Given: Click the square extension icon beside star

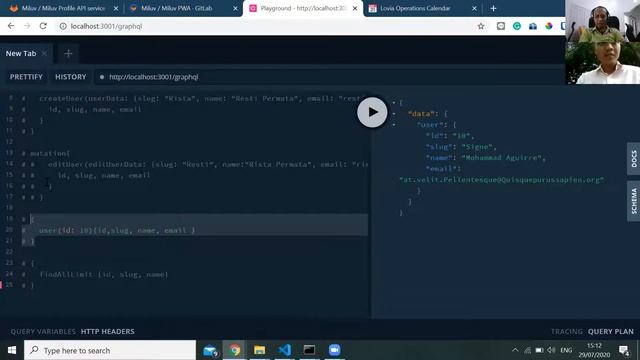Looking at the screenshot, I should [501, 26].
